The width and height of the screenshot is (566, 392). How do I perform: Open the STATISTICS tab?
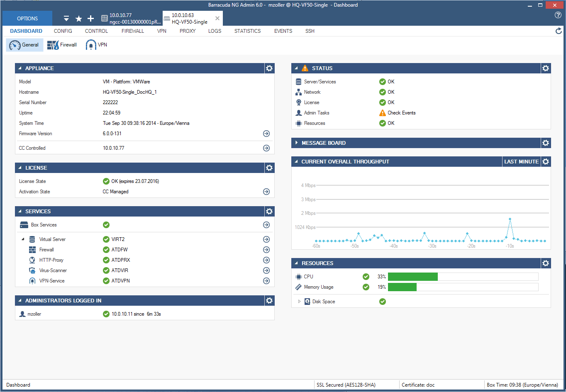point(248,31)
